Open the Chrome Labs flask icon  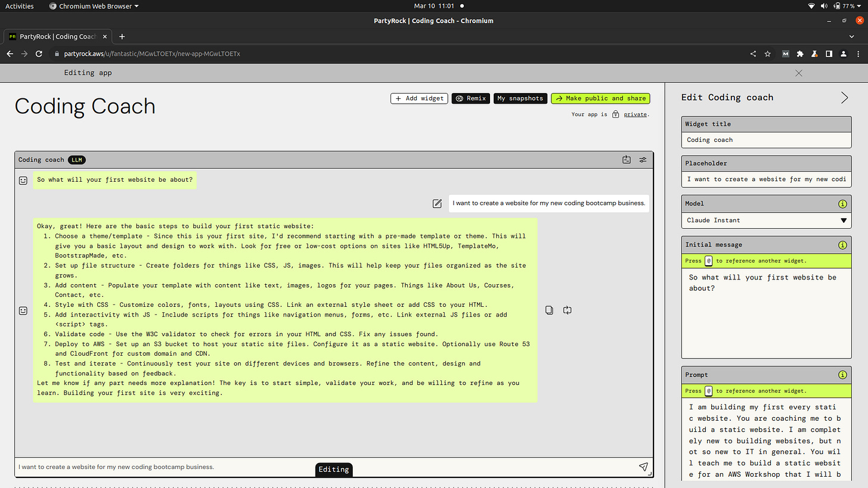pyautogui.click(x=814, y=54)
